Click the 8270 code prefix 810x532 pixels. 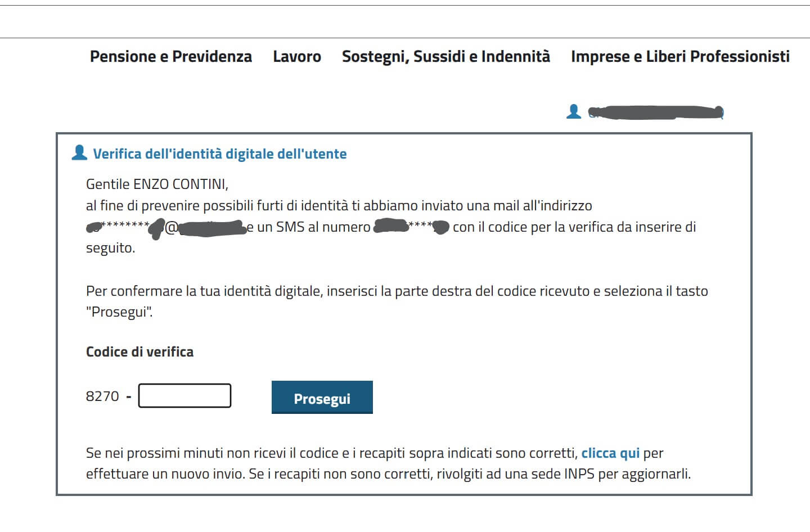(102, 396)
